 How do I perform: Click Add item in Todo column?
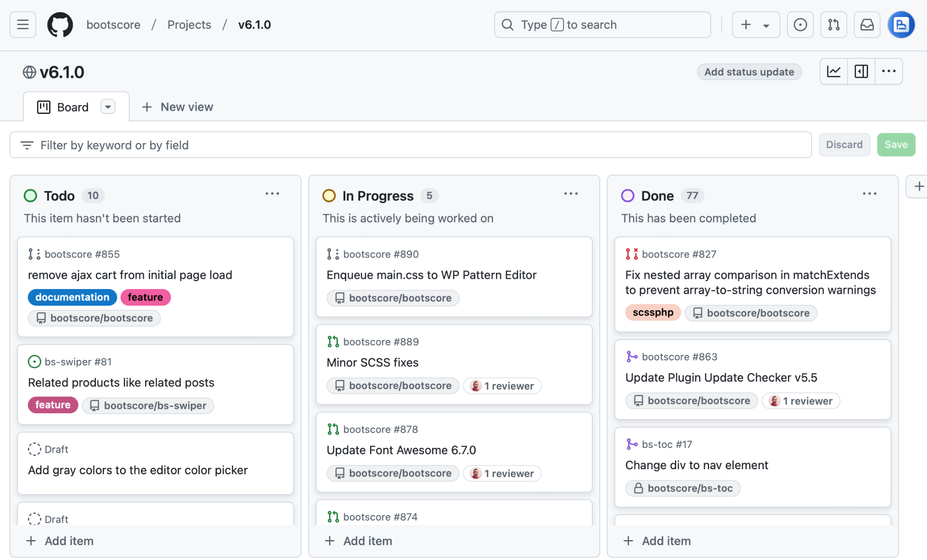click(x=60, y=541)
